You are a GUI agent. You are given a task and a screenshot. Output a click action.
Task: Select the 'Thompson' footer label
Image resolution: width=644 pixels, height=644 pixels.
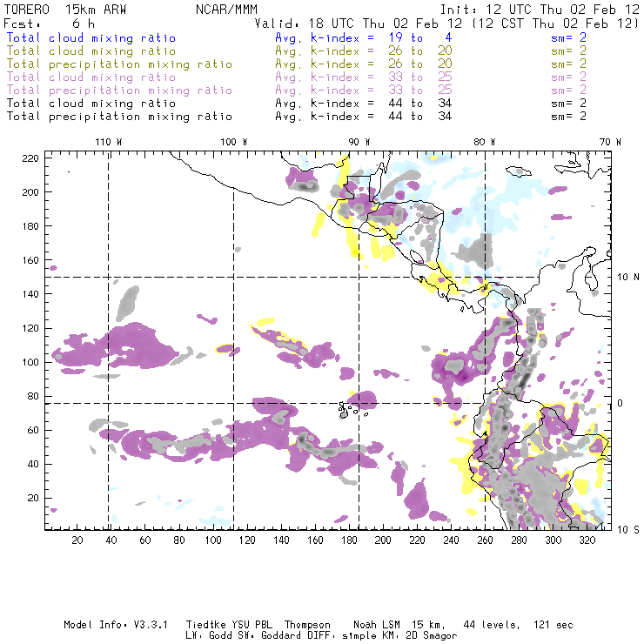pyautogui.click(x=307, y=626)
